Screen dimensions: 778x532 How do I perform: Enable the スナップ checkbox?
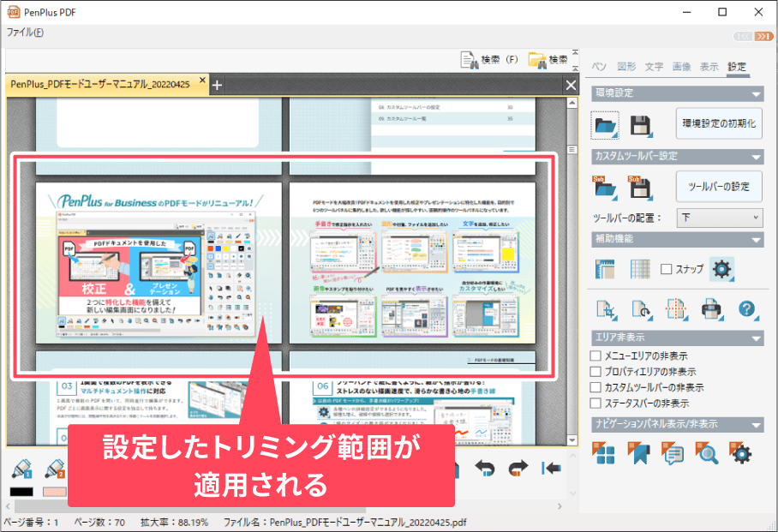click(667, 269)
